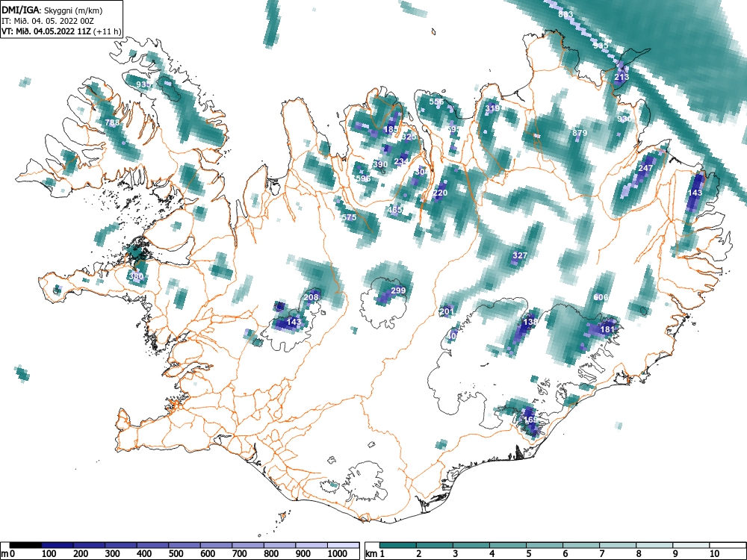Click the visibility value 883 offshore
This screenshot has height=560, width=747.
[565, 14]
